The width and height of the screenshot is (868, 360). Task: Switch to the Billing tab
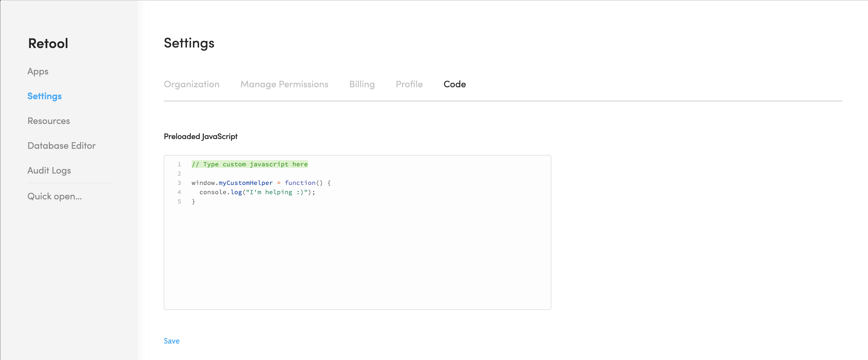point(362,84)
